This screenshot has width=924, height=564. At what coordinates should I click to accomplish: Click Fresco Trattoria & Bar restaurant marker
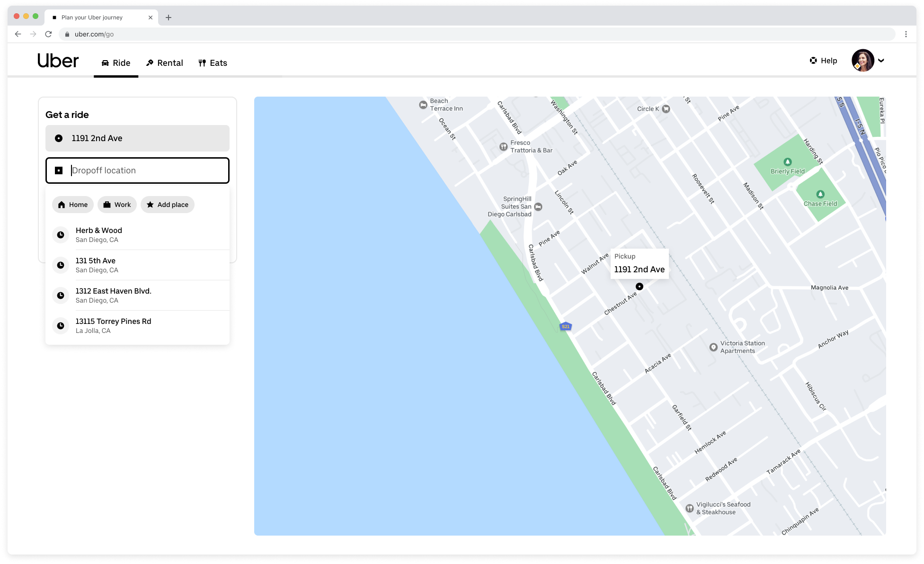point(504,147)
